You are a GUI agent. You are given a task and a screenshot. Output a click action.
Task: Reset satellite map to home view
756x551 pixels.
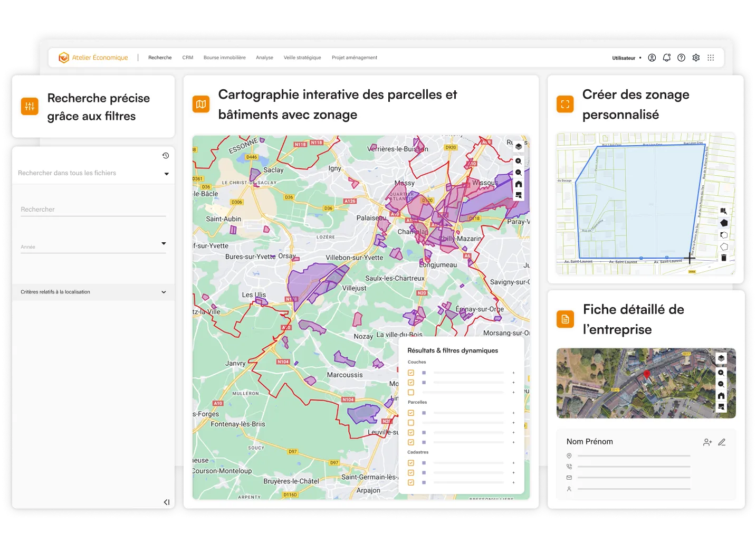tap(721, 396)
